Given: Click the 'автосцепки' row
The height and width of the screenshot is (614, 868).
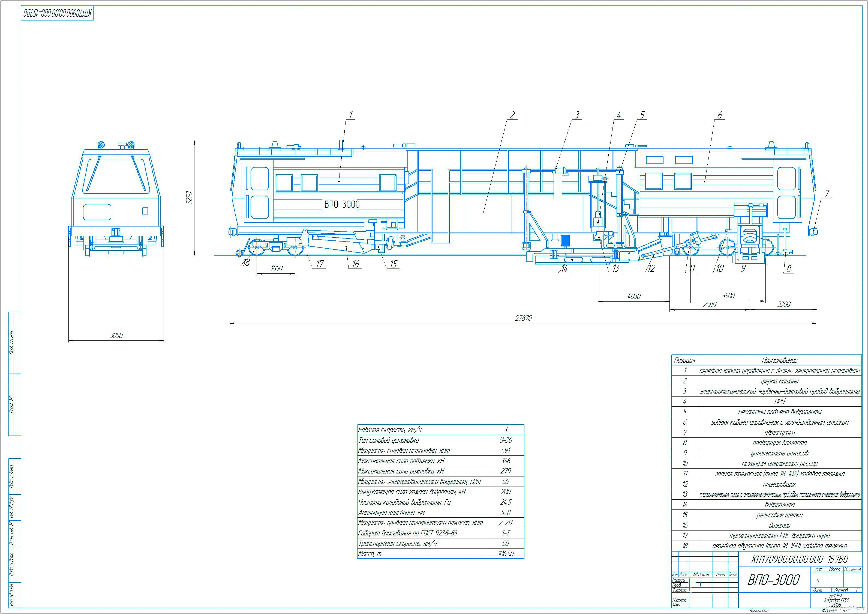Looking at the screenshot, I should coord(780,433).
